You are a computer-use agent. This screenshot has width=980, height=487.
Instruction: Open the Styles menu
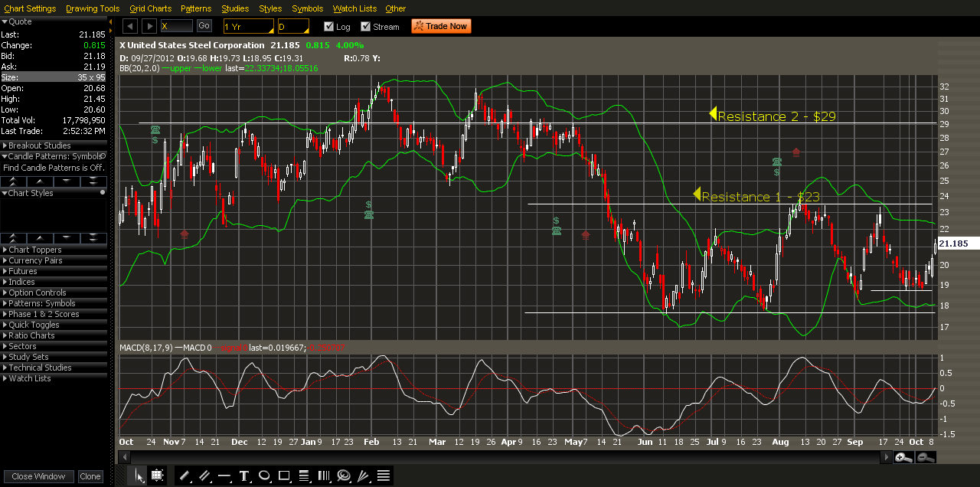270,8
